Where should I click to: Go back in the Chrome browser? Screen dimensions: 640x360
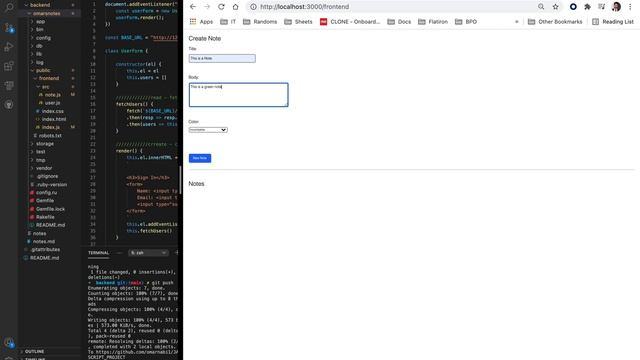[x=193, y=7]
